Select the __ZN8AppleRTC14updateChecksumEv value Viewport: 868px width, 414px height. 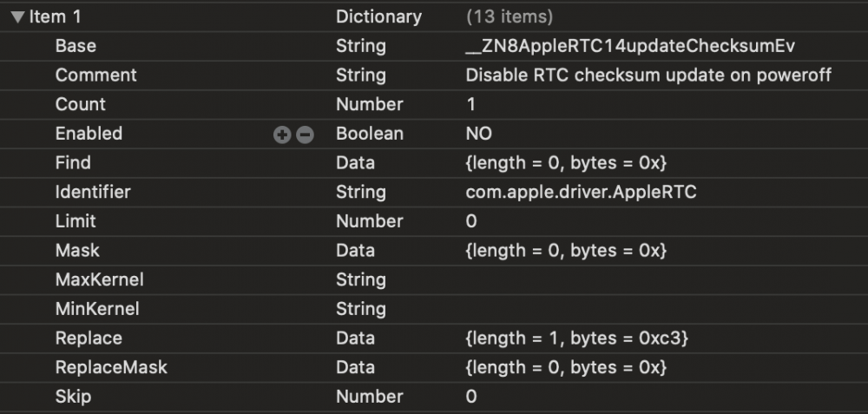click(630, 46)
